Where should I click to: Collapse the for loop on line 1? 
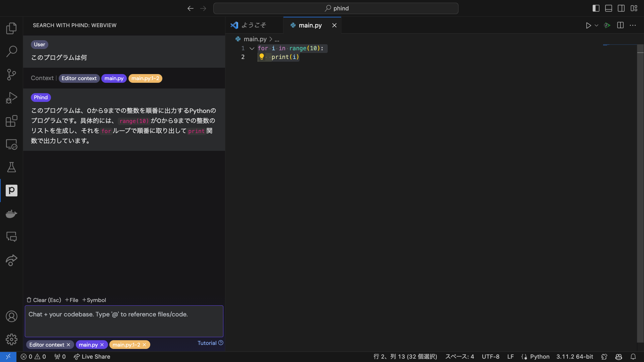pos(252,48)
